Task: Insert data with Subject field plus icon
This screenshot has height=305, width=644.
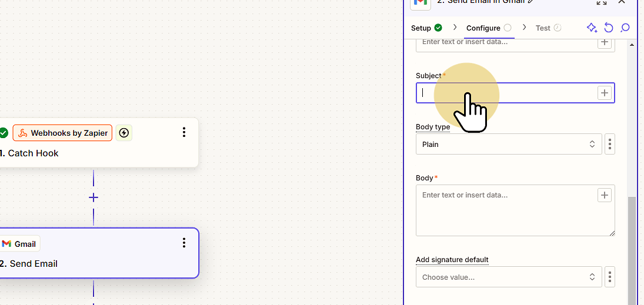Action: click(604, 93)
